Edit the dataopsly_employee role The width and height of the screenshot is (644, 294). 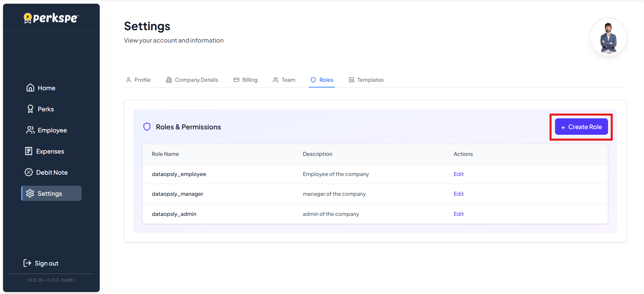coord(458,174)
